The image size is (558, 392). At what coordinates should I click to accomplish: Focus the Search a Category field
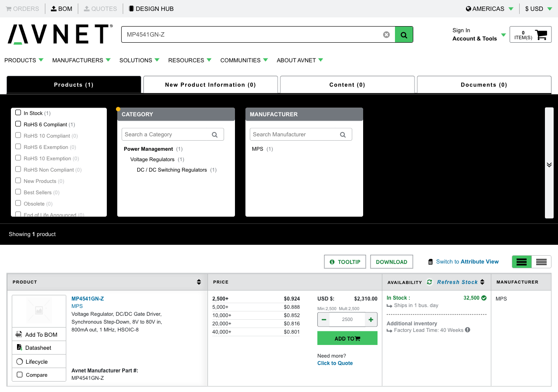tap(173, 135)
